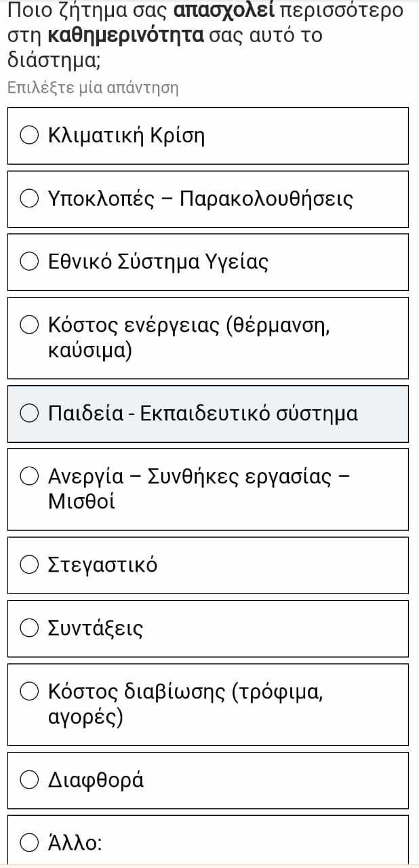419x868 pixels.
Task: Click the 'Στεγαστικό' option label text
Action: [103, 565]
